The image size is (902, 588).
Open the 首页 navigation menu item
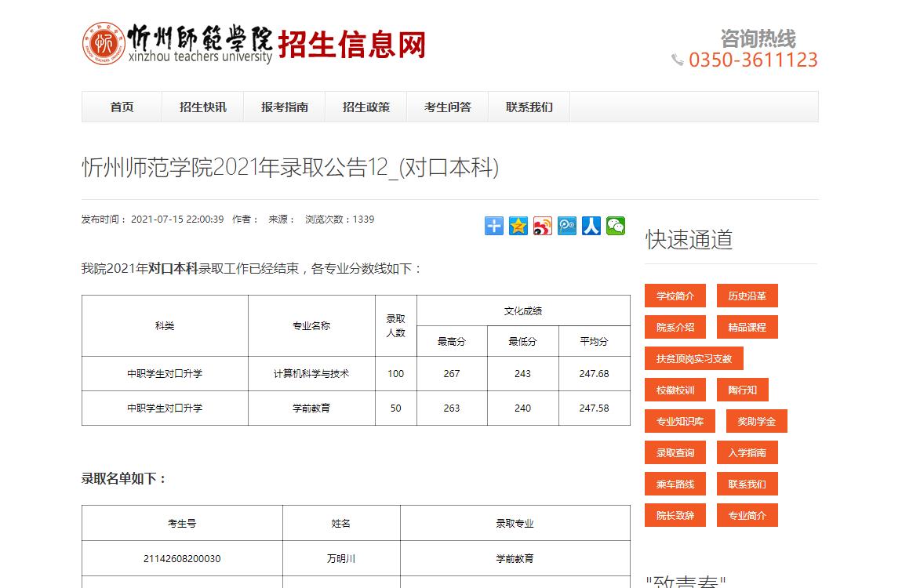[x=122, y=107]
